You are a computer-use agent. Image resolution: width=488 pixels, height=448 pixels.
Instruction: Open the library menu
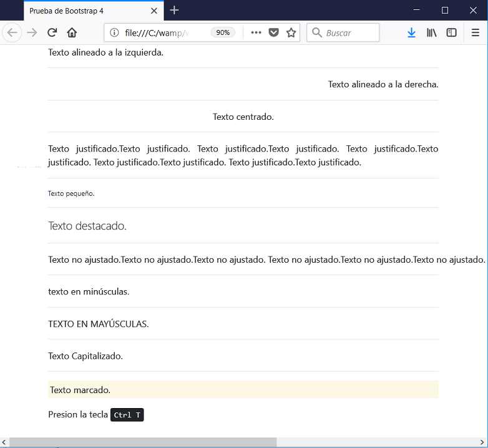(431, 32)
